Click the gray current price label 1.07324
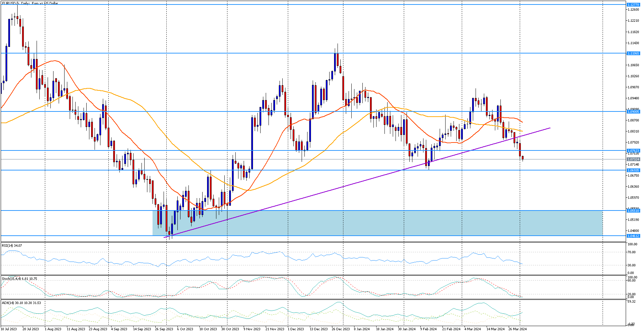This screenshot has width=644, height=333. click(x=633, y=159)
